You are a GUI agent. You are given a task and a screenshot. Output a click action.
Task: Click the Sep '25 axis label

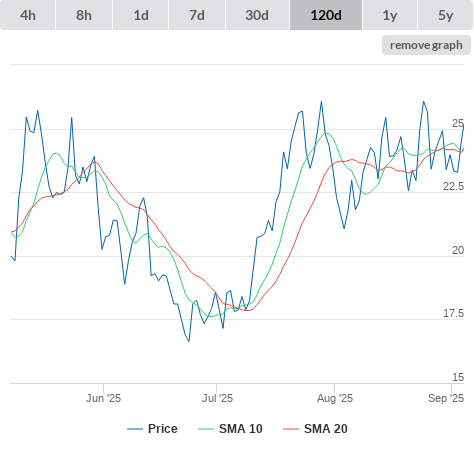(446, 398)
